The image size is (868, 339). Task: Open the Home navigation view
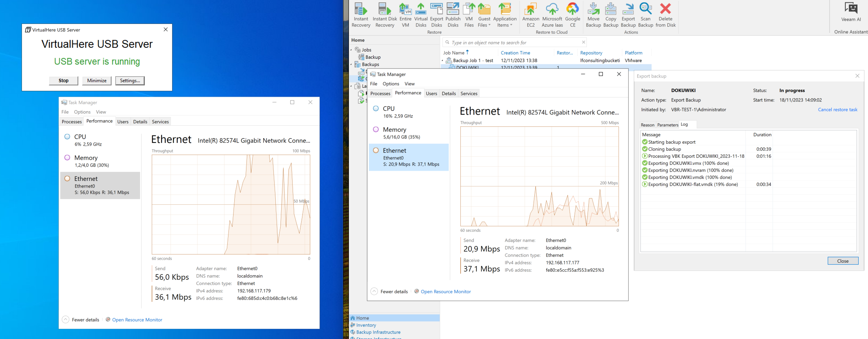[x=395, y=318]
